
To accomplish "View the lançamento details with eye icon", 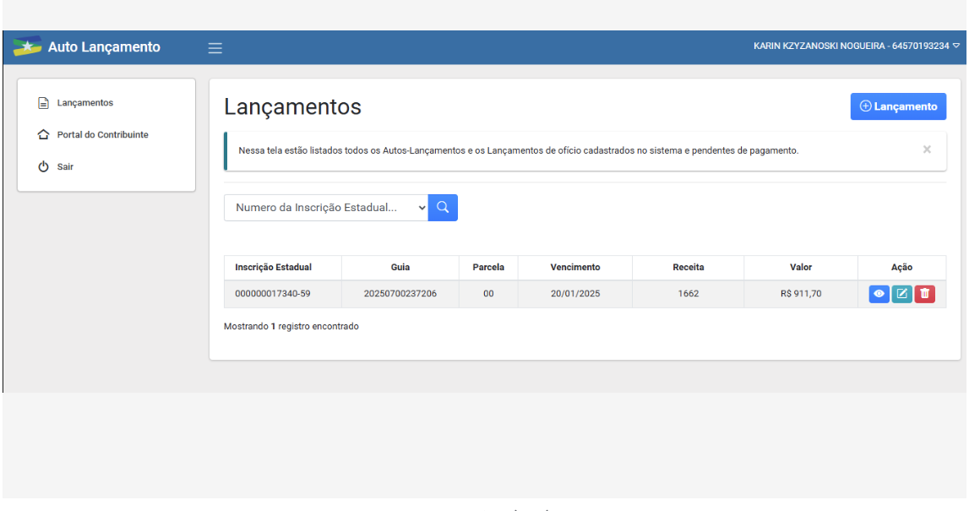I will pyautogui.click(x=879, y=294).
